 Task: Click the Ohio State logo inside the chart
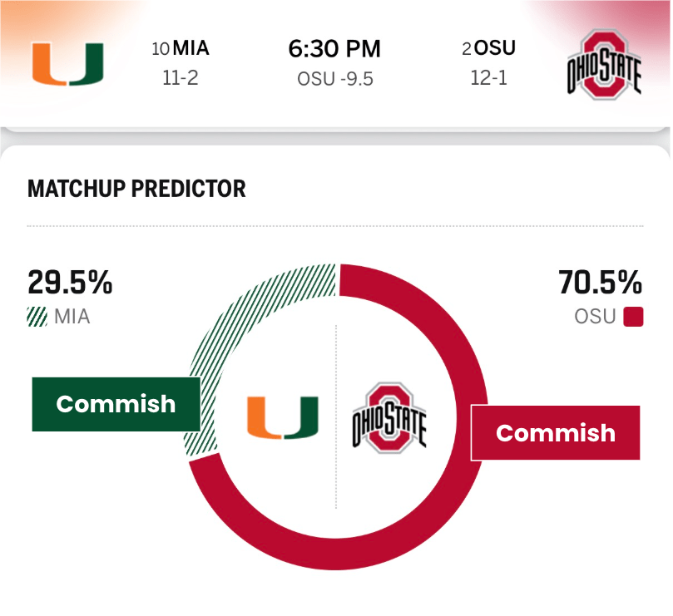tap(389, 418)
